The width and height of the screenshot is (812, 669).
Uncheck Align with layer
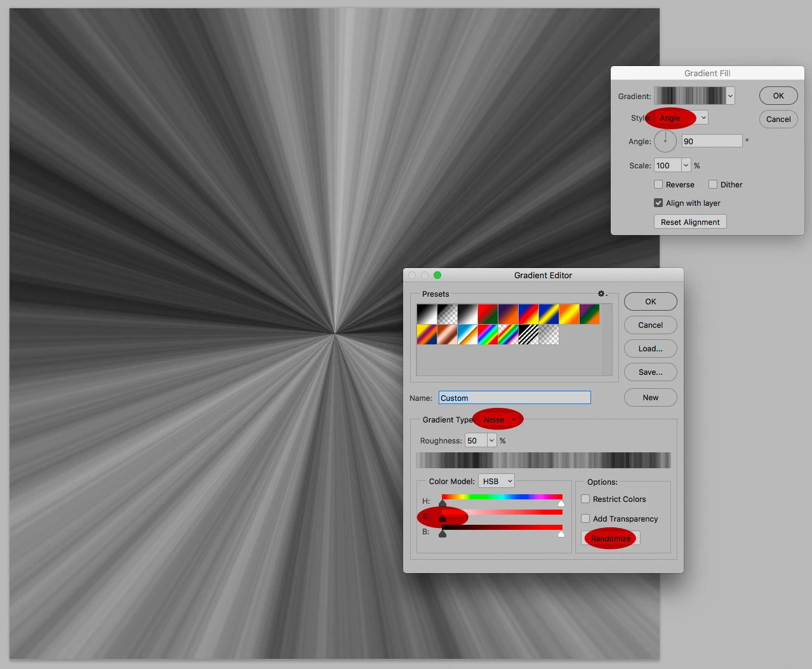pos(658,203)
